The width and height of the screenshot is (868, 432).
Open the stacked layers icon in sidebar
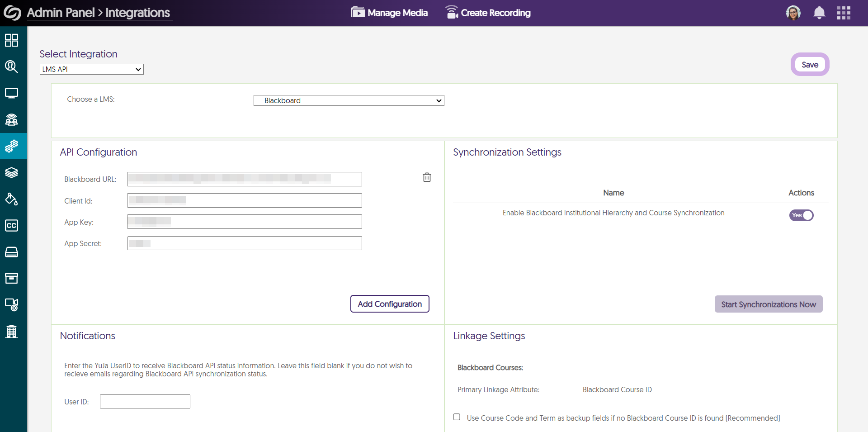pyautogui.click(x=11, y=172)
